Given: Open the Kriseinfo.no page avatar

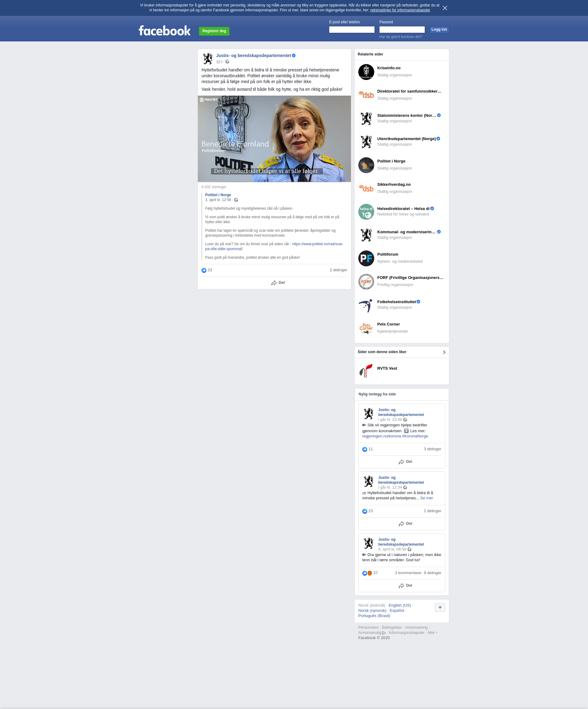Looking at the screenshot, I should [x=366, y=72].
